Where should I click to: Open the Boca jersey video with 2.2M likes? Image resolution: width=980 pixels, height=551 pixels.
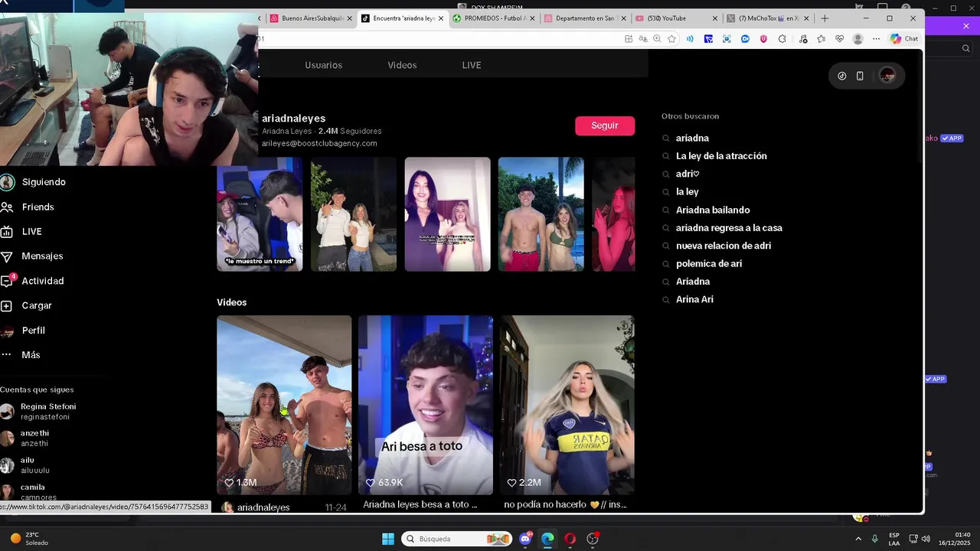click(567, 405)
